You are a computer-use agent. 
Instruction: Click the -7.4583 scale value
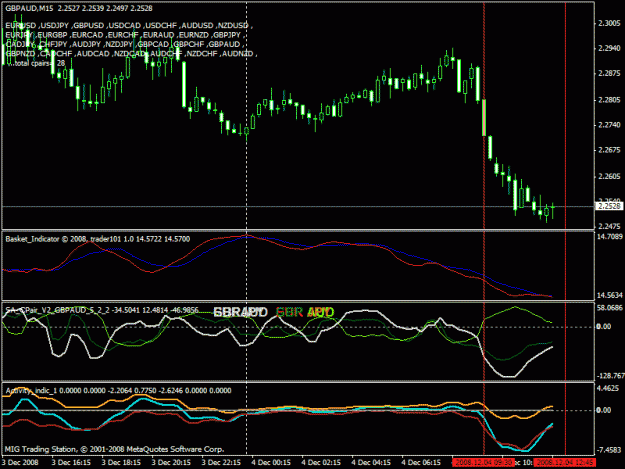click(x=609, y=450)
